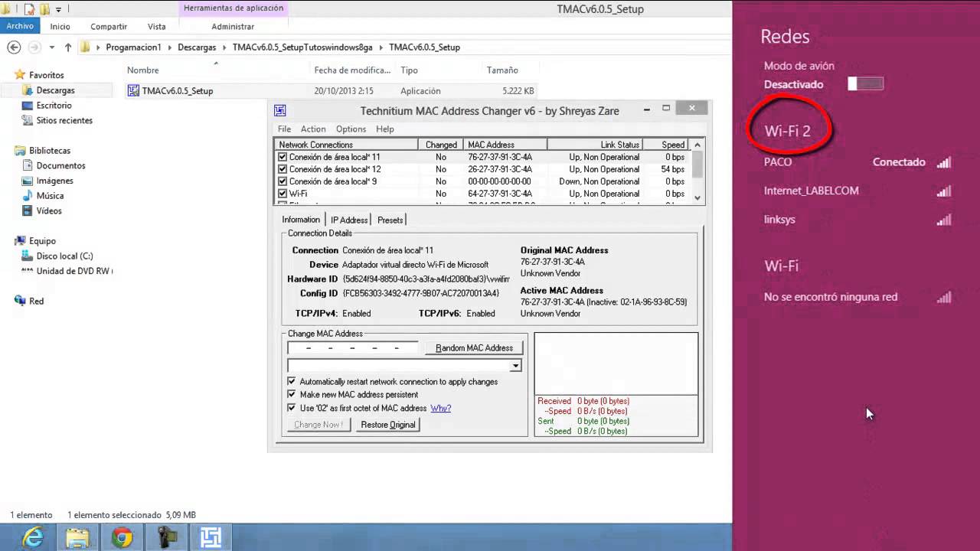
Task: Click the TMACv6.0.5_Setup file icon
Action: coord(133,90)
